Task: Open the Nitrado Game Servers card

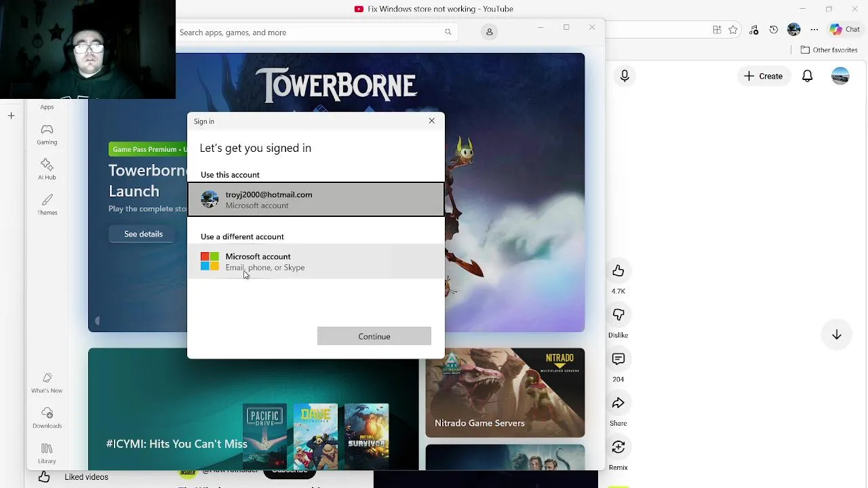Action: tap(505, 392)
